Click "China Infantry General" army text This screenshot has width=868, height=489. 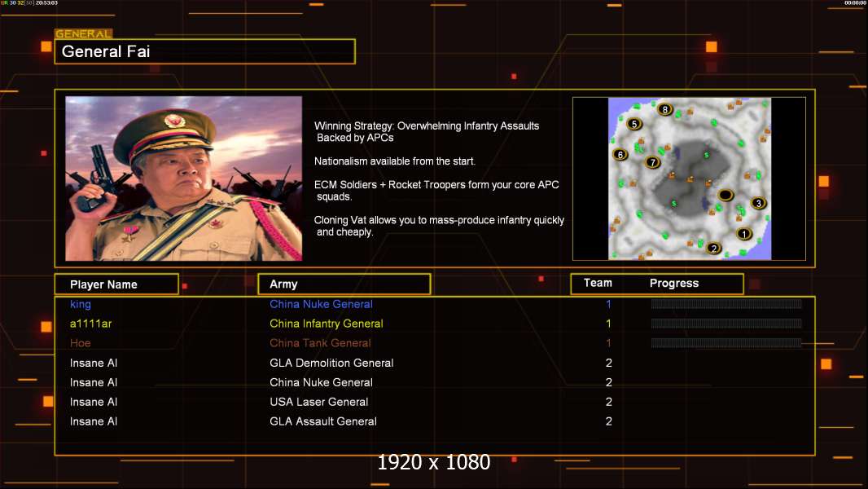click(326, 324)
